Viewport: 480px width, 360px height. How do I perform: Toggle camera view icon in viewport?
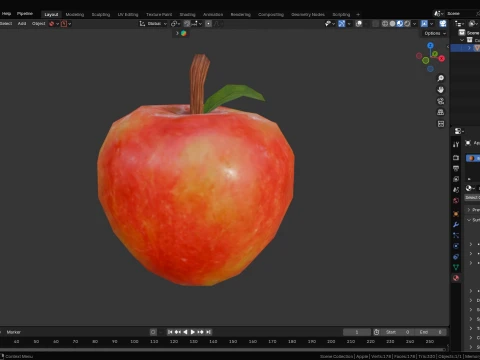pos(441,101)
